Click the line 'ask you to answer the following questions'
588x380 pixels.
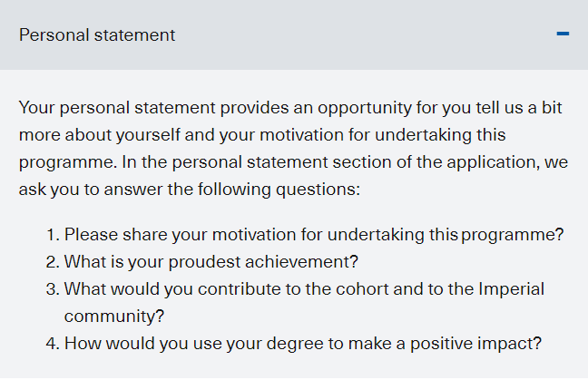click(x=190, y=190)
